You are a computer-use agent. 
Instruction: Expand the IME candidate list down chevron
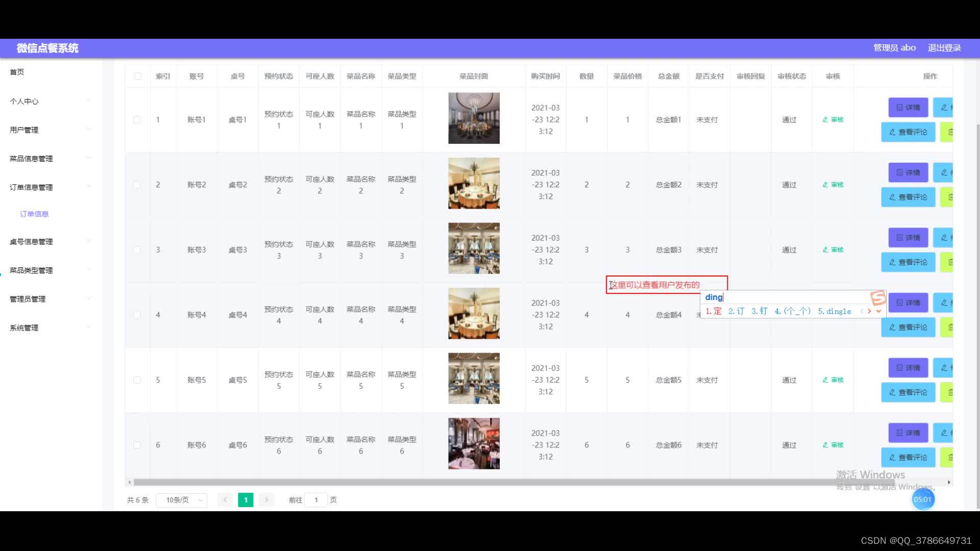878,311
